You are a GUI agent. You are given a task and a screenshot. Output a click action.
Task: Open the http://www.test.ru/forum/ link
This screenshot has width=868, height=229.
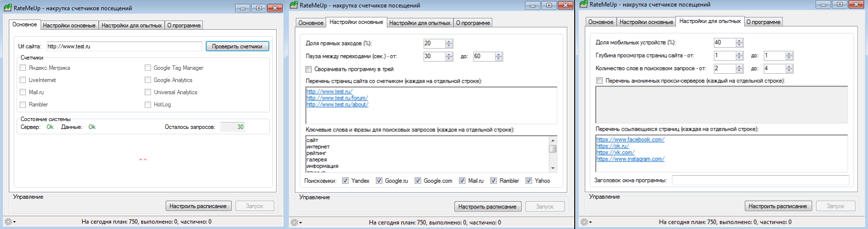[x=337, y=98]
